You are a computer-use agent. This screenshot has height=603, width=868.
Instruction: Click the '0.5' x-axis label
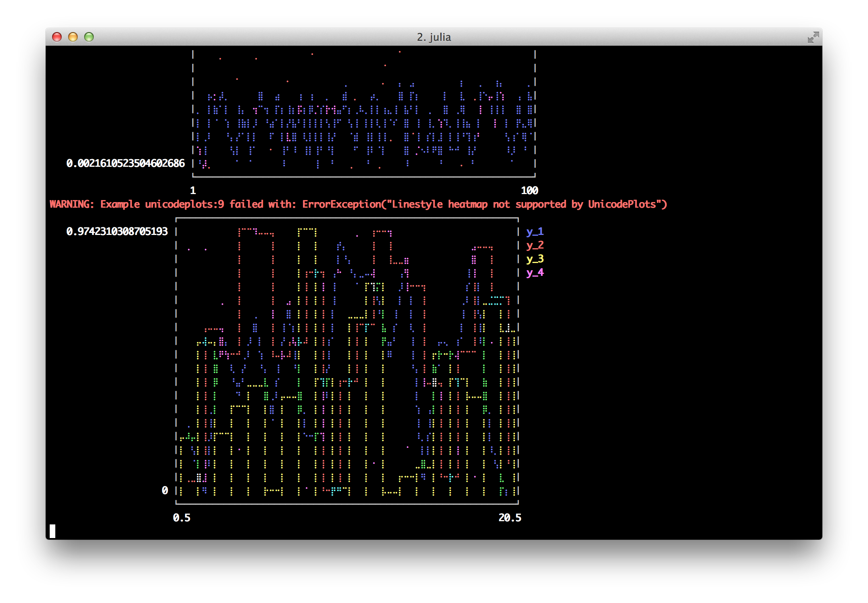click(x=182, y=518)
